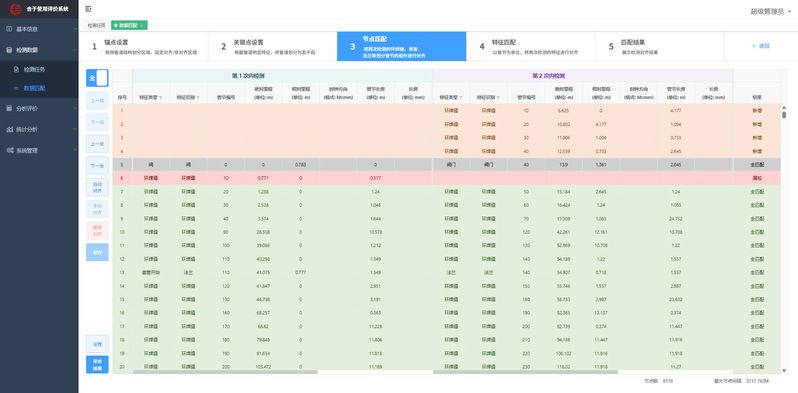The height and width of the screenshot is (393, 798).
Task: Filter 特征类型 column of first inspection
Action: click(x=160, y=97)
